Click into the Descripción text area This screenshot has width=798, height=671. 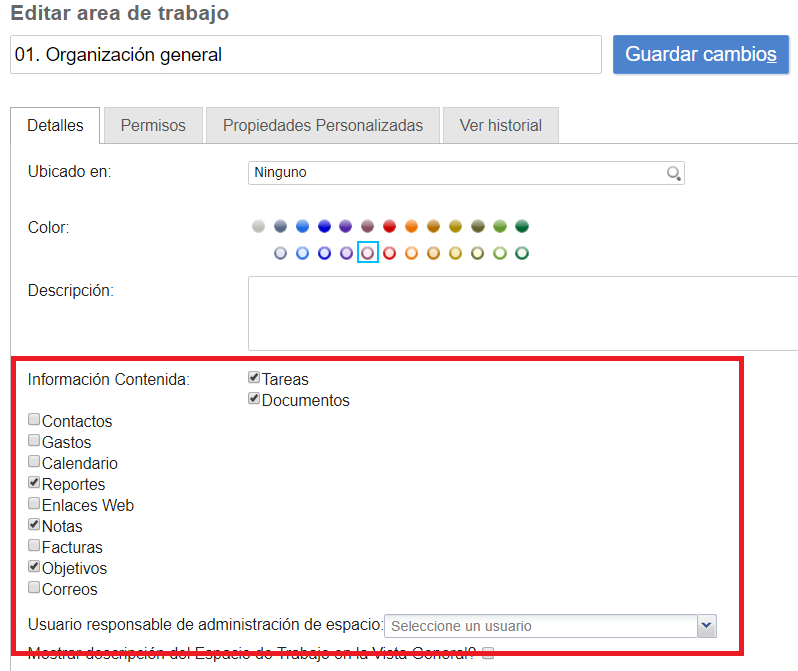(x=520, y=313)
